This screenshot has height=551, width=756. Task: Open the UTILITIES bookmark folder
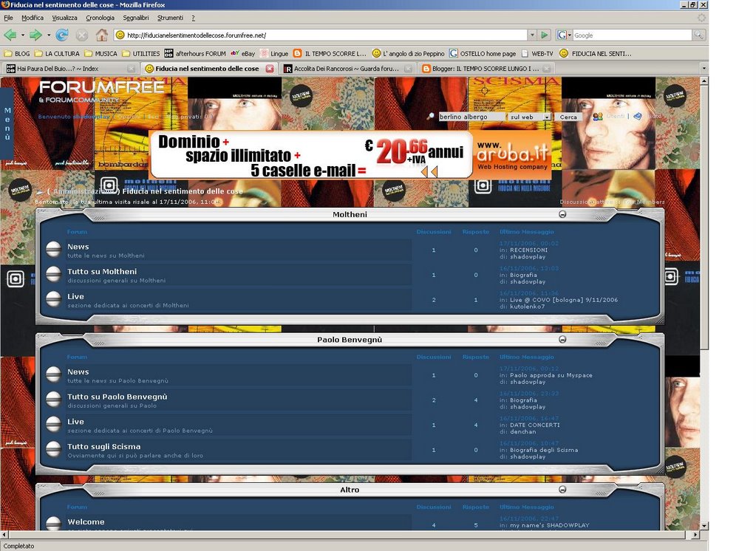coord(141,53)
